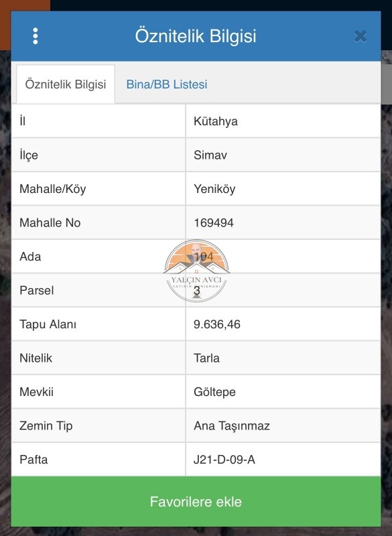Viewport: 392px width, 536px height.
Task: Switch to Bina/BB Listesi tab
Action: click(x=167, y=84)
